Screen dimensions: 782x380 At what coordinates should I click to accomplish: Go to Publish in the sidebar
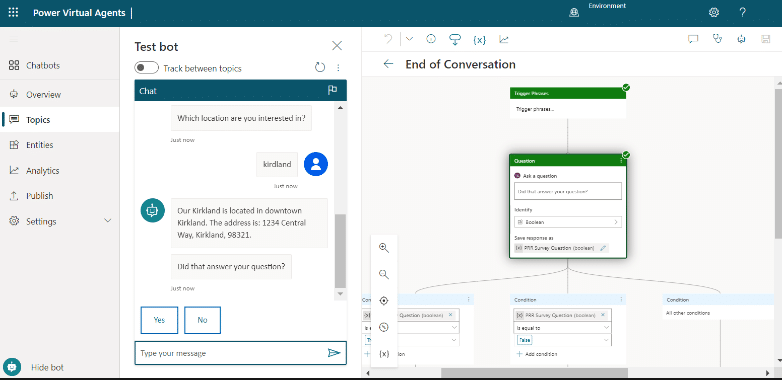coord(39,196)
